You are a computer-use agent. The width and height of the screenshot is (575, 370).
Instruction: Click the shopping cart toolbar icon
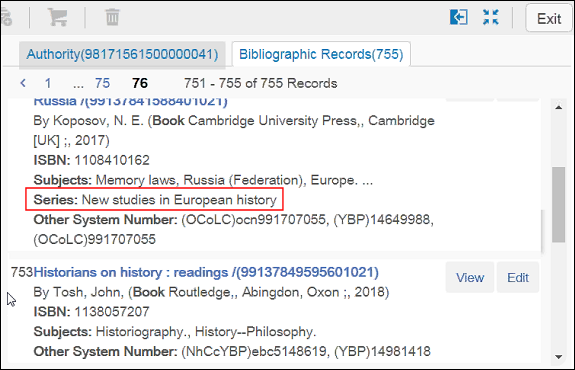point(58,17)
